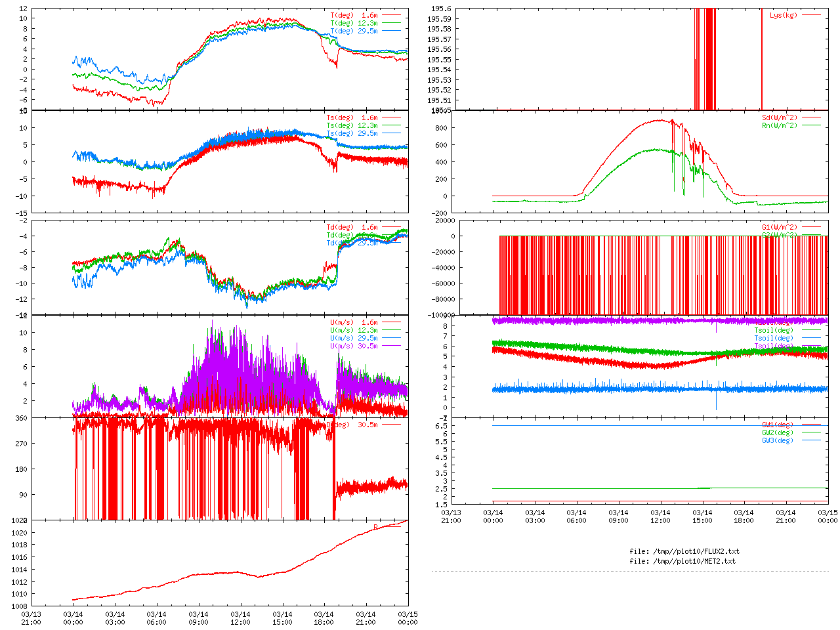The height and width of the screenshot is (630, 840).
Task: Click 03/14 12:00 tick on left time axis
Action: (240, 618)
